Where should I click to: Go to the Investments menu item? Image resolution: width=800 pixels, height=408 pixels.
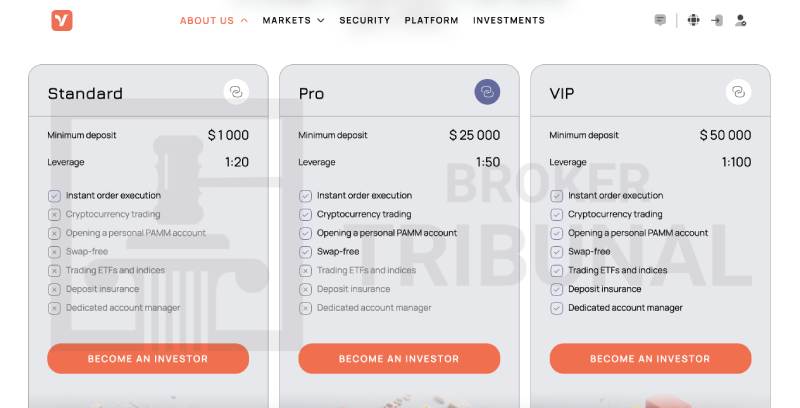click(x=509, y=20)
